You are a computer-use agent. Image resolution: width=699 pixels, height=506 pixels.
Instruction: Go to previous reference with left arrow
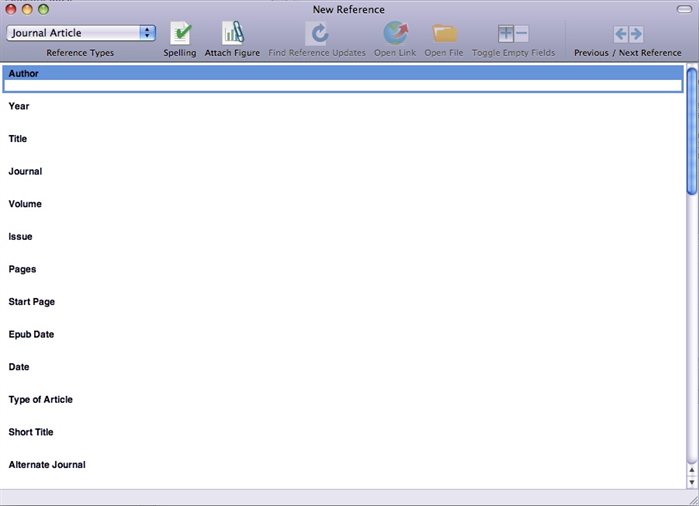click(x=620, y=33)
